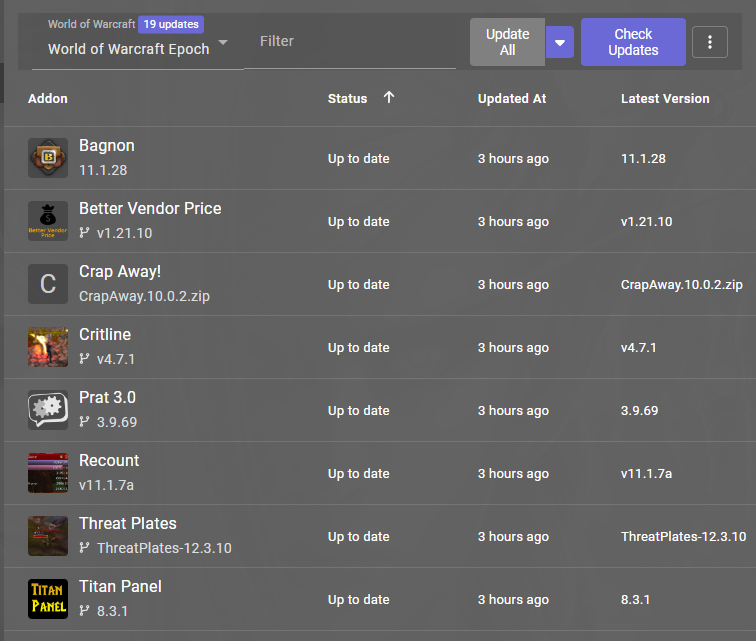
Task: Click the Crap Away! letter C icon
Action: 48,284
